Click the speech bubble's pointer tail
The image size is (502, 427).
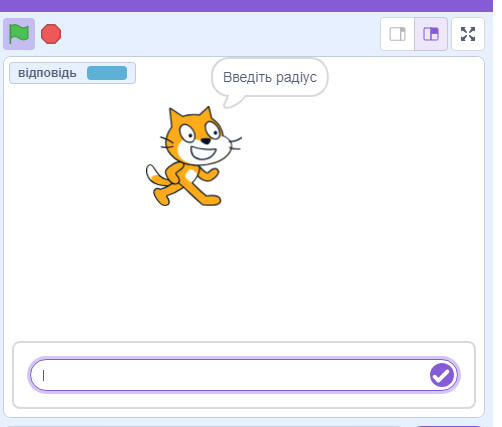(x=233, y=101)
